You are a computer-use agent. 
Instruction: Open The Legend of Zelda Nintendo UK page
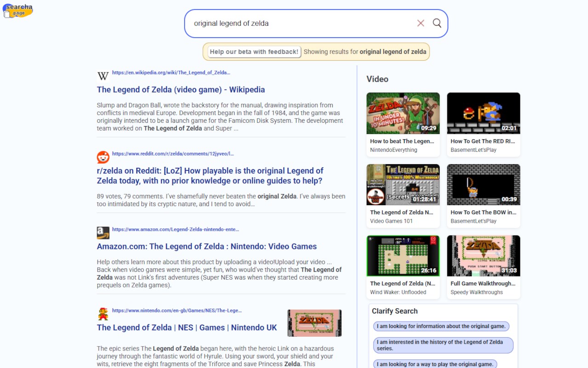(187, 327)
